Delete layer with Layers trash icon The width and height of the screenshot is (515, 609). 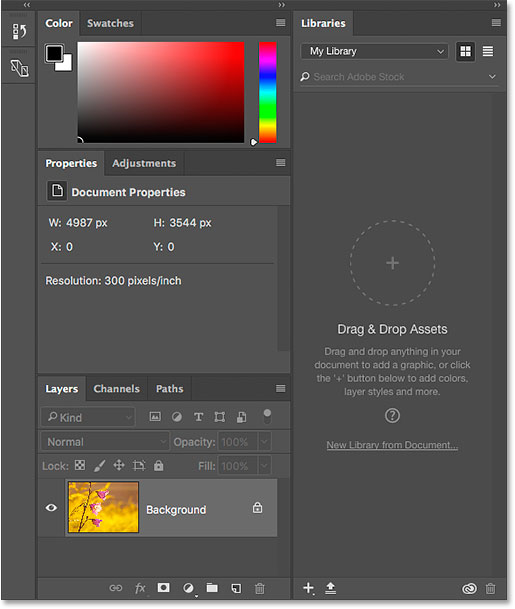pos(260,588)
